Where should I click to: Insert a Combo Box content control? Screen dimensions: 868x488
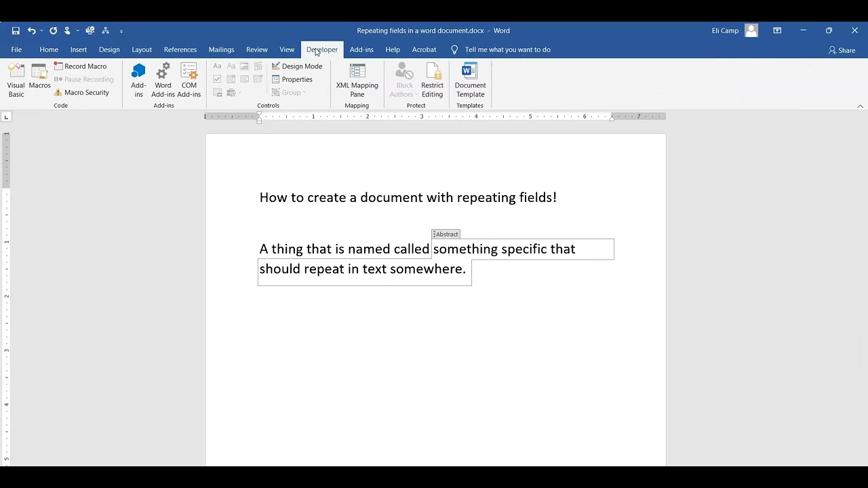point(231,79)
